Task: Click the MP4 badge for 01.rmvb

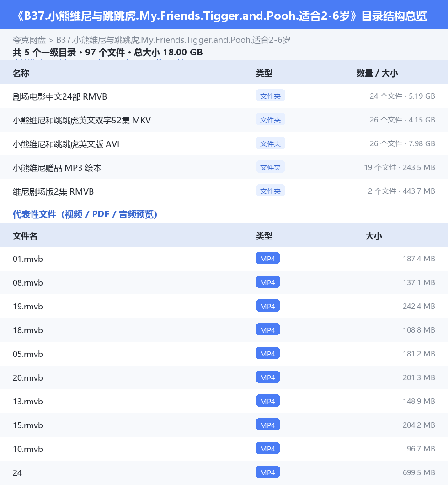Action: click(268, 258)
